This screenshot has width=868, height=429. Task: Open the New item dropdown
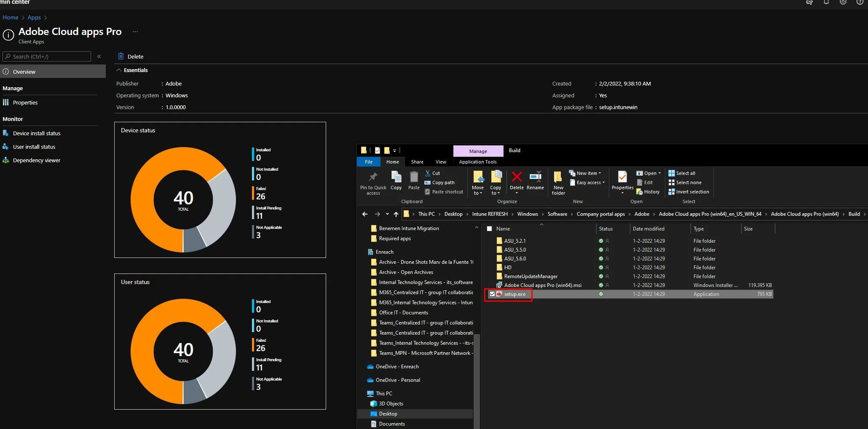point(585,173)
